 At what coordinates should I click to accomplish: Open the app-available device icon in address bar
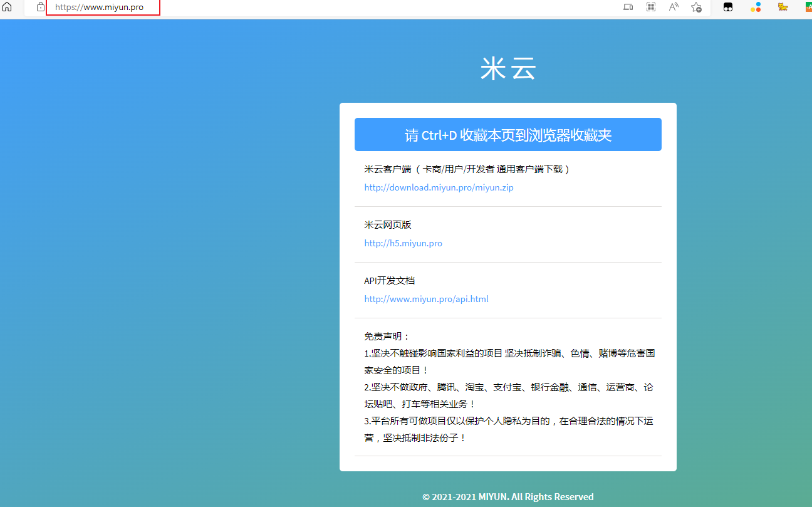(x=628, y=7)
